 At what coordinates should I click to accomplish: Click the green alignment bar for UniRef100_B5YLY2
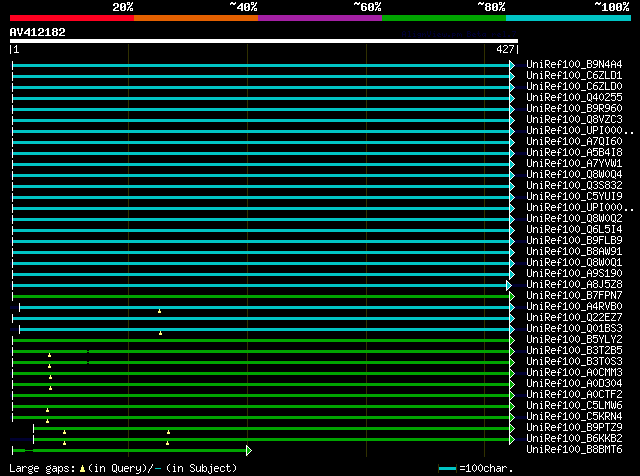[x=261, y=340]
